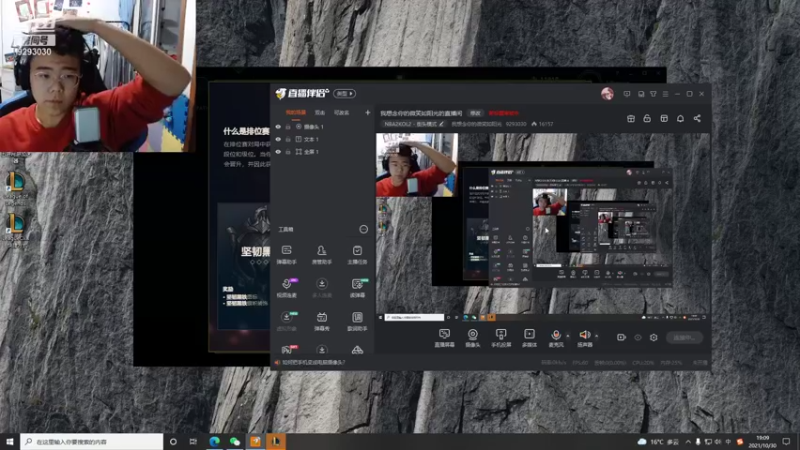Click the red link beside the room title
The height and width of the screenshot is (450, 800).
point(504,113)
